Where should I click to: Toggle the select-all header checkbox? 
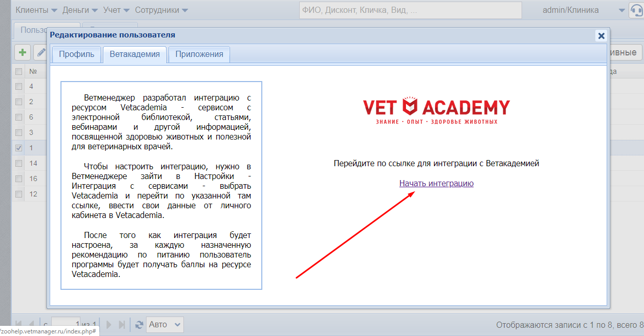pyautogui.click(x=19, y=71)
